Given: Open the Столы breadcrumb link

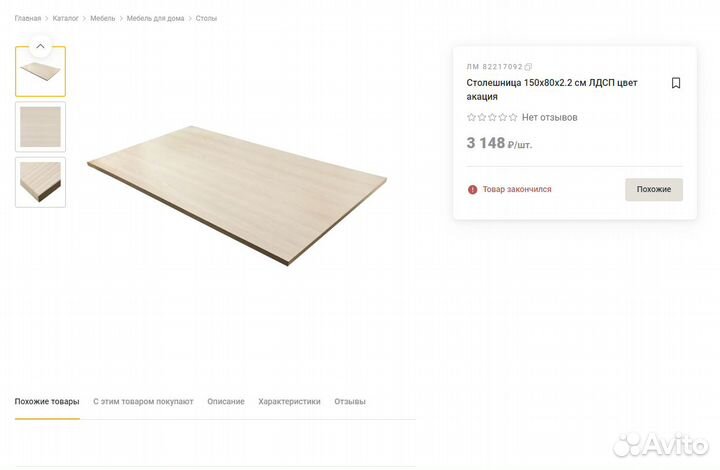Looking at the screenshot, I should (206, 18).
